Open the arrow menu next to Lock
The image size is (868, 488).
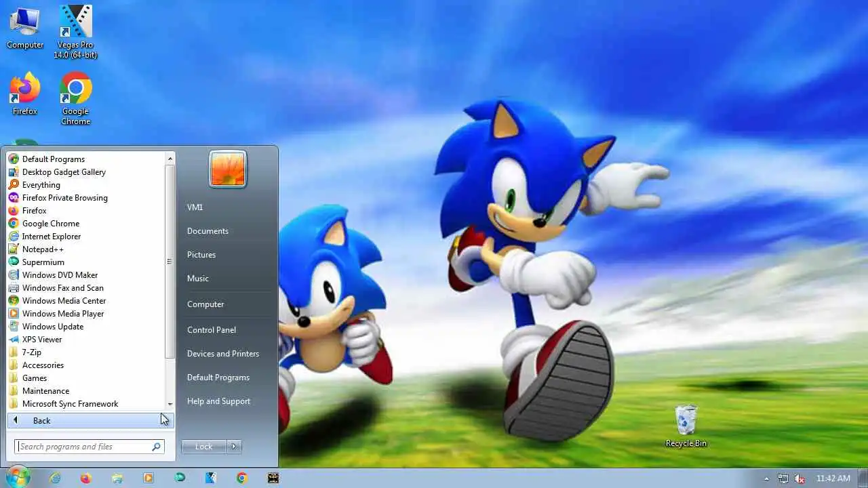[234, 447]
